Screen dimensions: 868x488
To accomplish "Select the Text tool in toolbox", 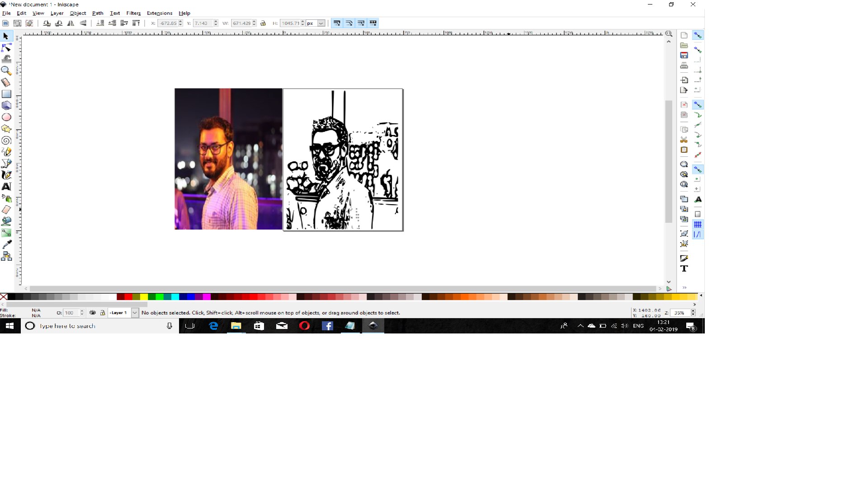I will point(6,187).
